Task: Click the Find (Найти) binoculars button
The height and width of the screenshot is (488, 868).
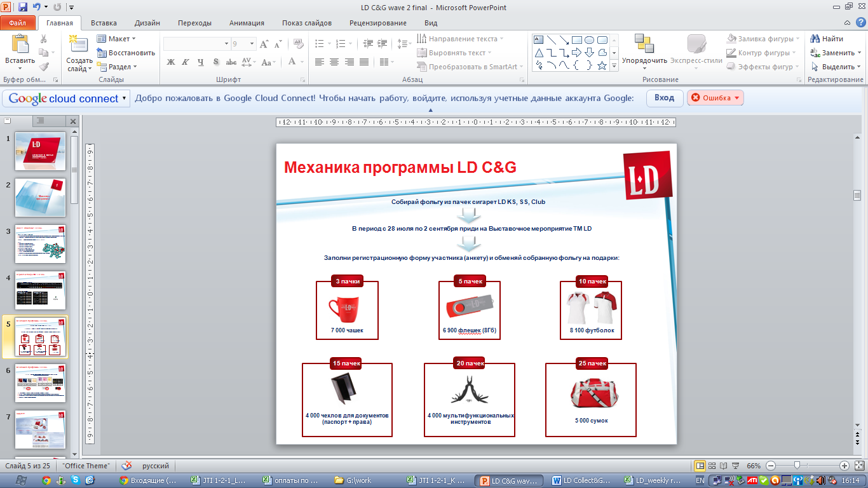Action: click(x=827, y=39)
